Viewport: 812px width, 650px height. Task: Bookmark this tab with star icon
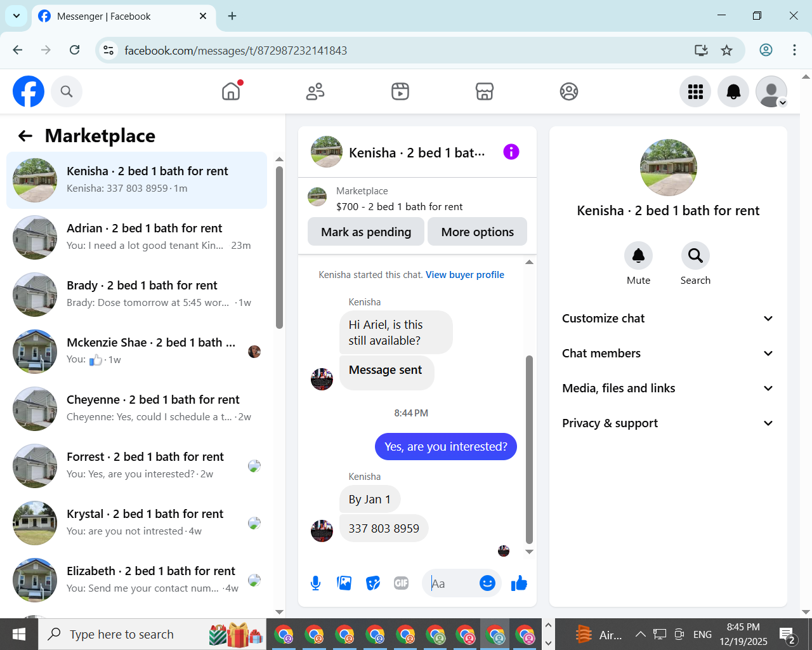click(x=727, y=50)
